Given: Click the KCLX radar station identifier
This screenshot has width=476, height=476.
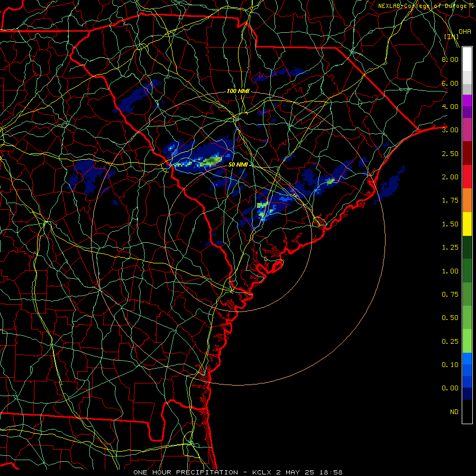Looking at the screenshot, I should coord(262,472).
